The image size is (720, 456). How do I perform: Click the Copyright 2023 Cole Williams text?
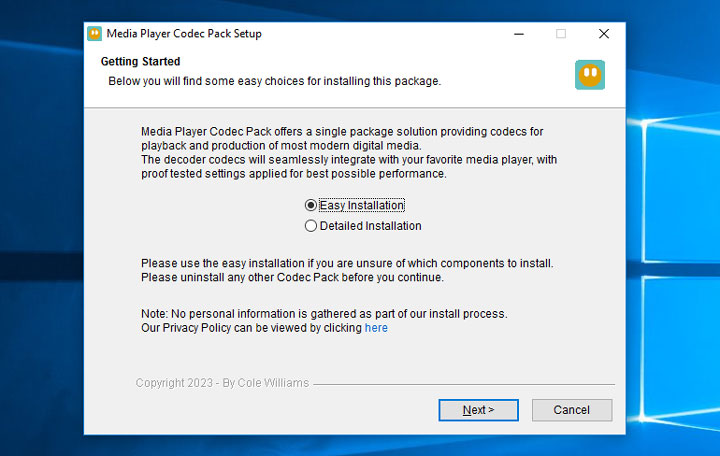tap(222, 383)
